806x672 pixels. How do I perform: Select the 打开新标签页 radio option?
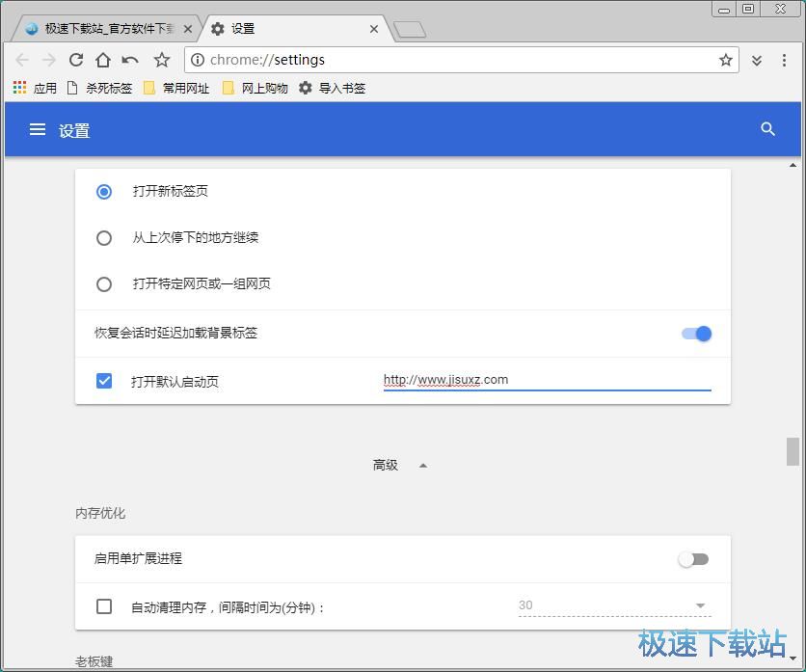click(104, 192)
